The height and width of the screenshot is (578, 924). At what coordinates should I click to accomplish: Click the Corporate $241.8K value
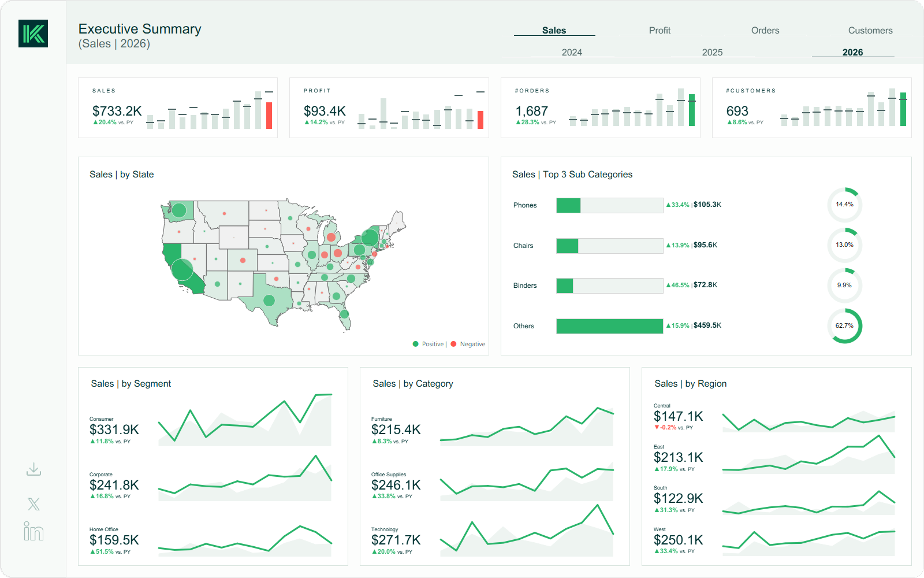(x=114, y=485)
